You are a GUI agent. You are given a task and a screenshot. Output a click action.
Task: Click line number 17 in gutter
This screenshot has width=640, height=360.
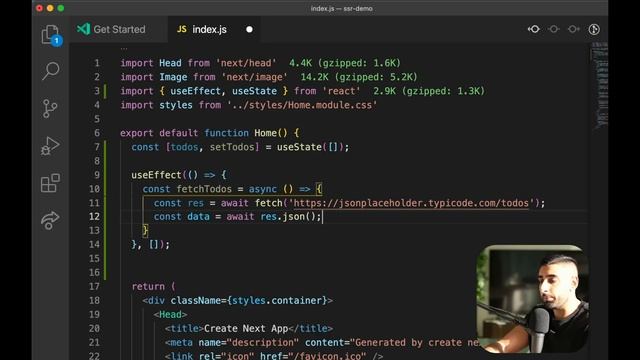94,287
